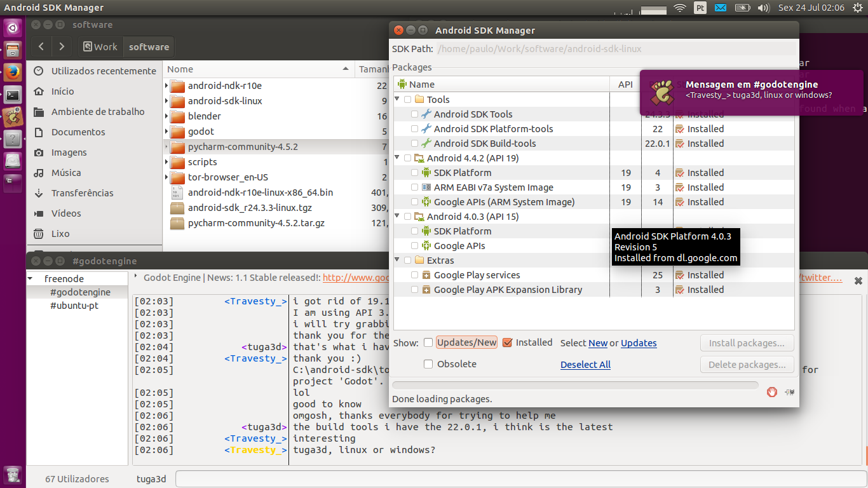Expand the Extras package group
This screenshot has width=868, height=488.
(x=398, y=260)
